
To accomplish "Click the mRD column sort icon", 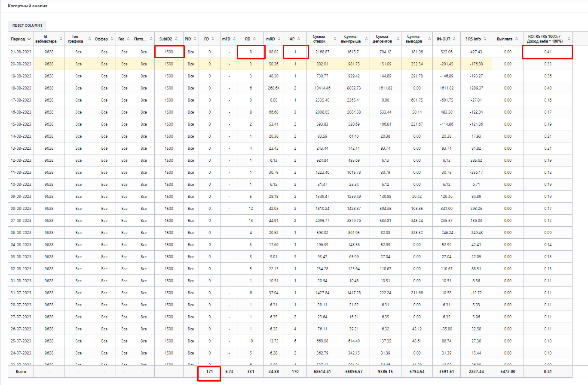I will tap(278, 39).
